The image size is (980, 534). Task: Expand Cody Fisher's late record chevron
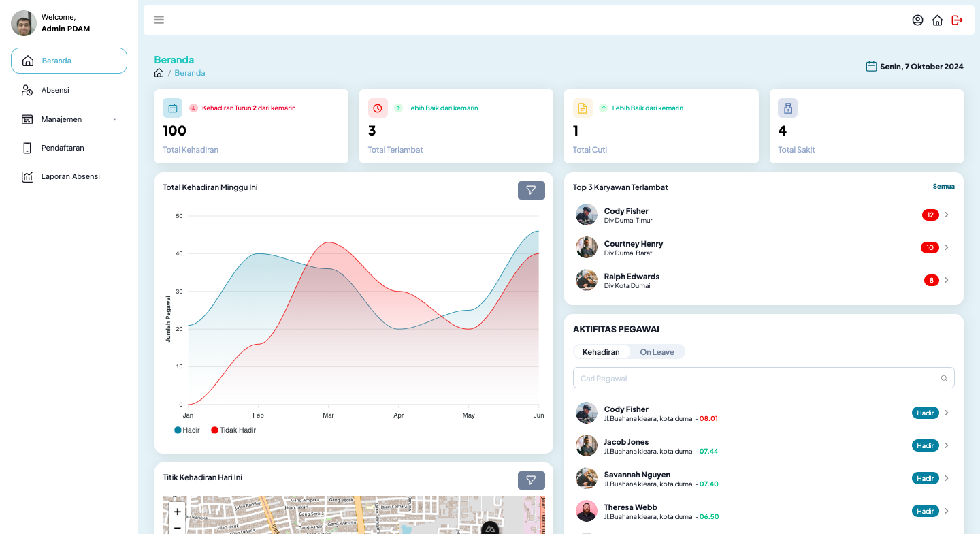[x=947, y=215]
